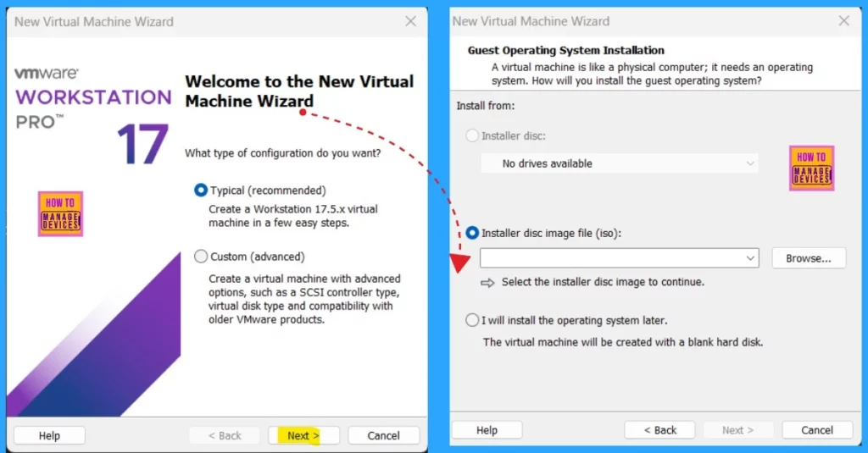Go Back from Guest OS Installation page
The width and height of the screenshot is (868, 453).
pos(659,430)
